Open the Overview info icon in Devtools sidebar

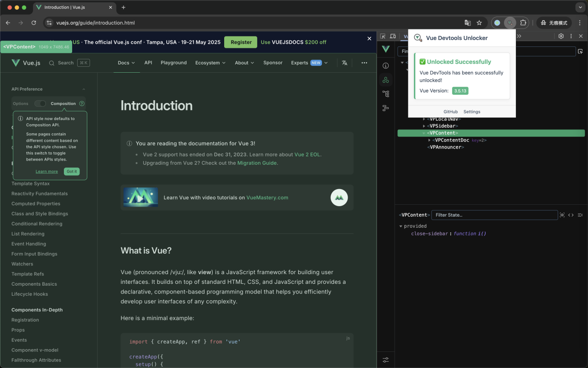(x=386, y=66)
